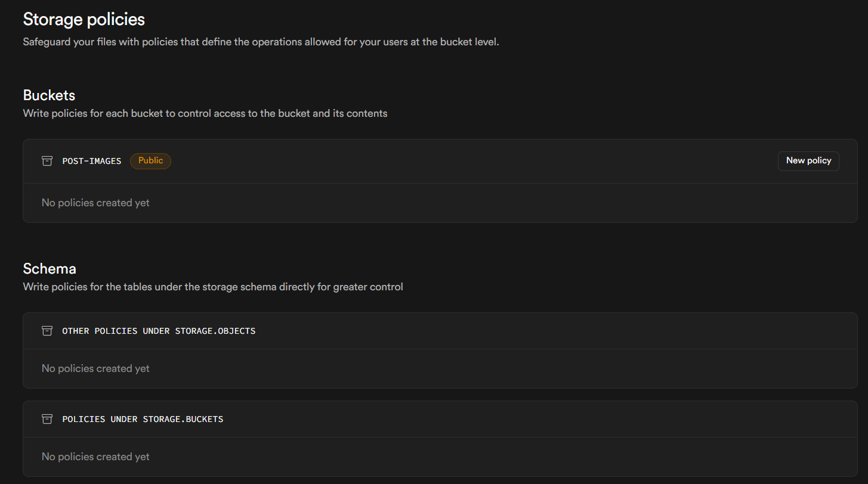Select the POST-IMAGES bucket name
The height and width of the screenshot is (484, 868).
tap(91, 161)
